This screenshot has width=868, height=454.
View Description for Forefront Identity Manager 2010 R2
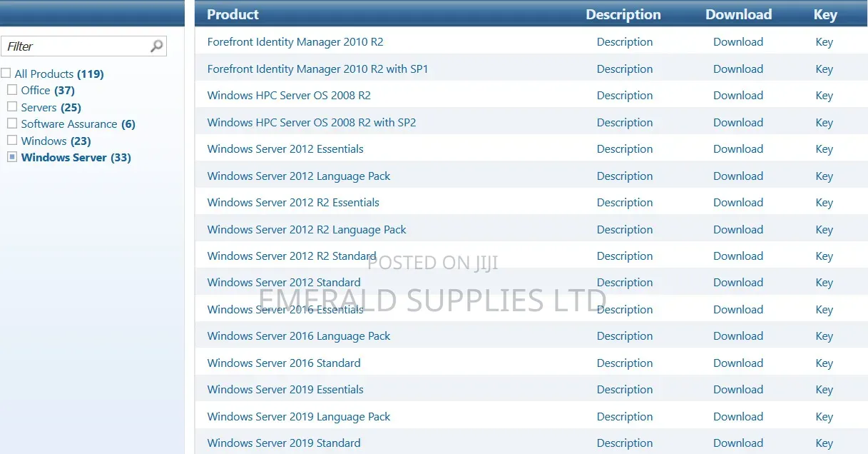[625, 42]
